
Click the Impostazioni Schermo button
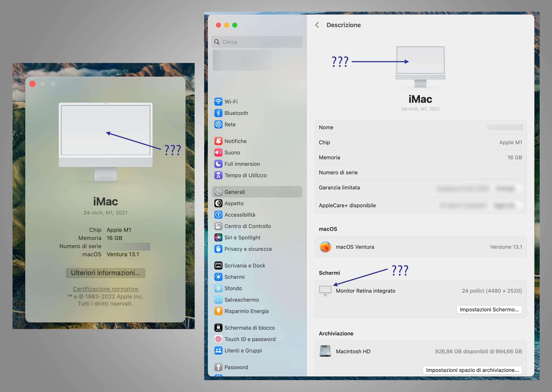pos(489,309)
